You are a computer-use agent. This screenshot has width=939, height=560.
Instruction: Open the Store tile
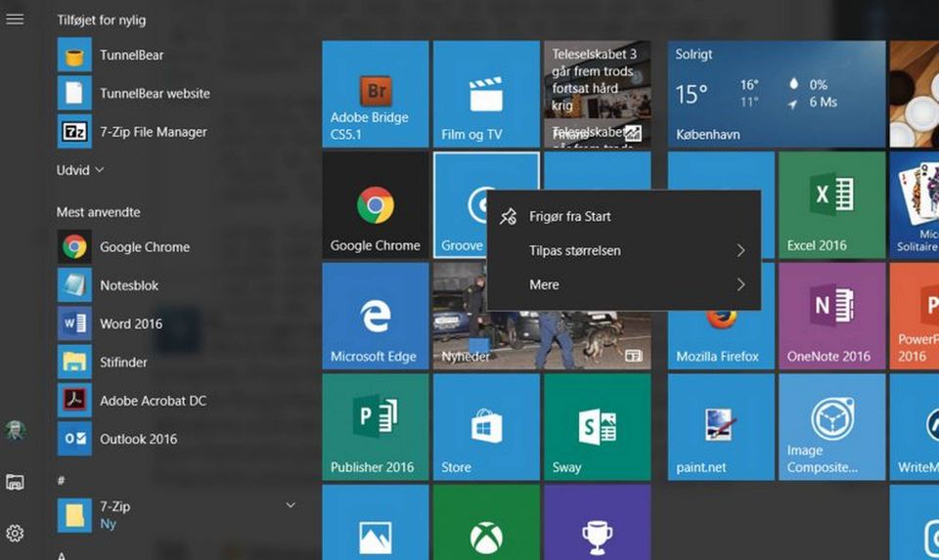[486, 427]
